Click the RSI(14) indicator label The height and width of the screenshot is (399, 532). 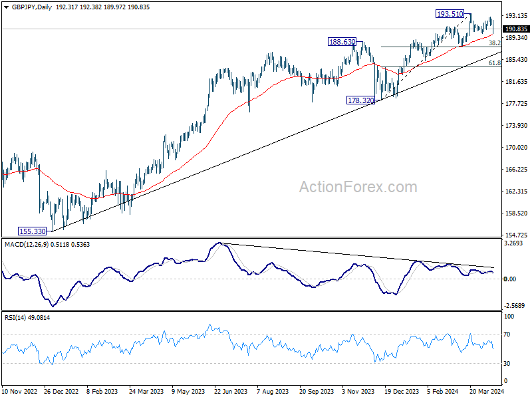pyautogui.click(x=15, y=318)
